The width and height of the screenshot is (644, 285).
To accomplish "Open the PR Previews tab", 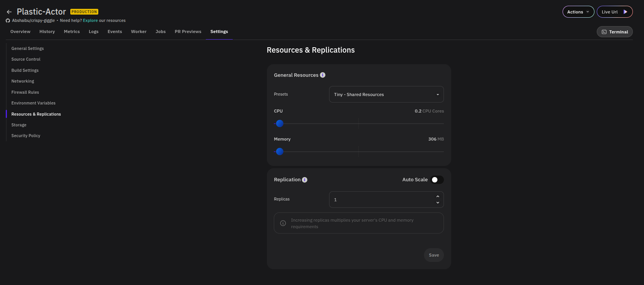I will pos(188,31).
